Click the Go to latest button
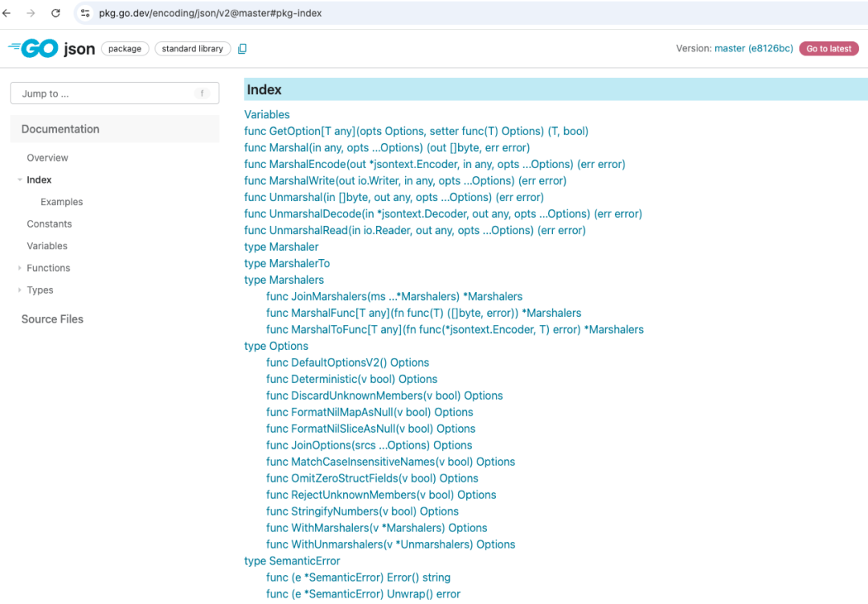868x604 pixels. point(829,48)
